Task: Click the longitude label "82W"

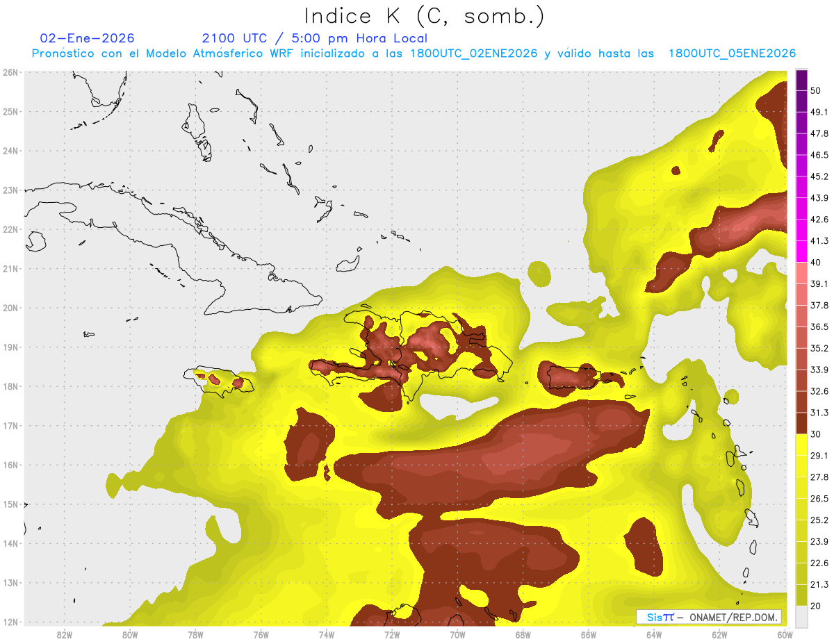Action: [64, 635]
